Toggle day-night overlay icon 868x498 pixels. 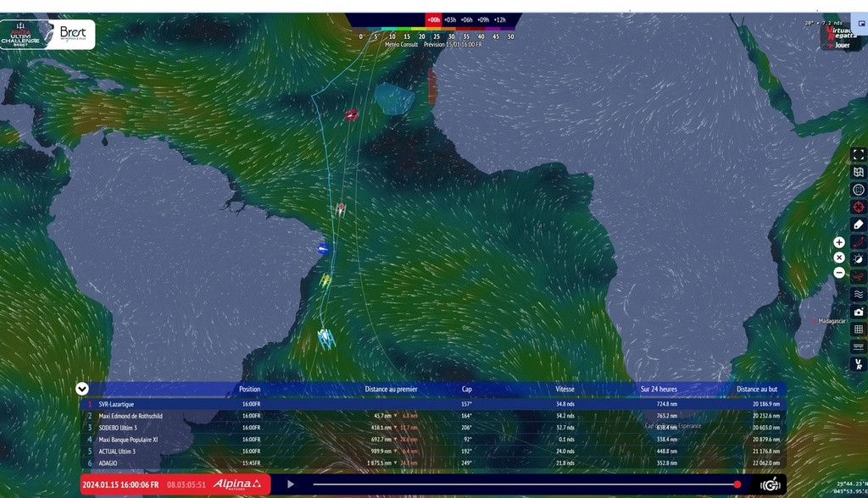tap(858, 259)
